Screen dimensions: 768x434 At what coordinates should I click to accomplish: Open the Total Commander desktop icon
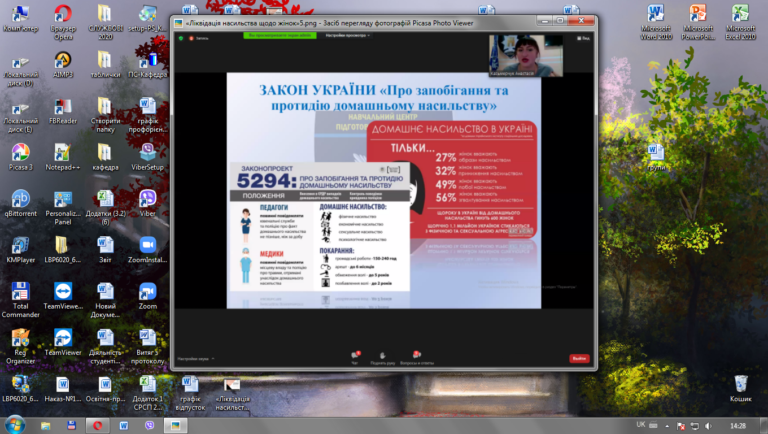pyautogui.click(x=20, y=300)
